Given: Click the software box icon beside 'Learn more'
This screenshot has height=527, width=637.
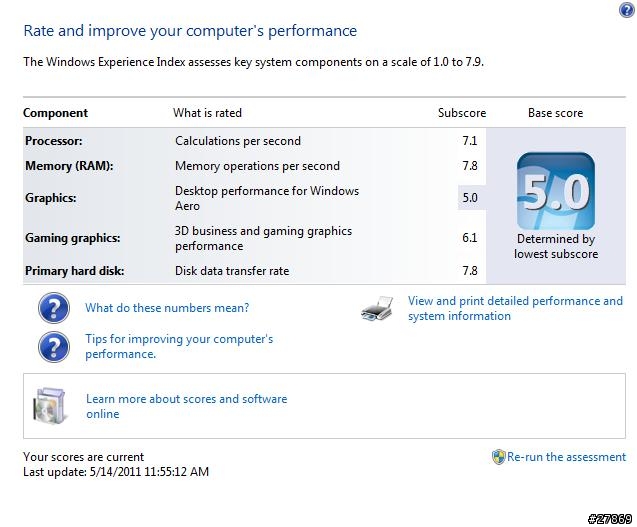Looking at the screenshot, I should 49,406.
